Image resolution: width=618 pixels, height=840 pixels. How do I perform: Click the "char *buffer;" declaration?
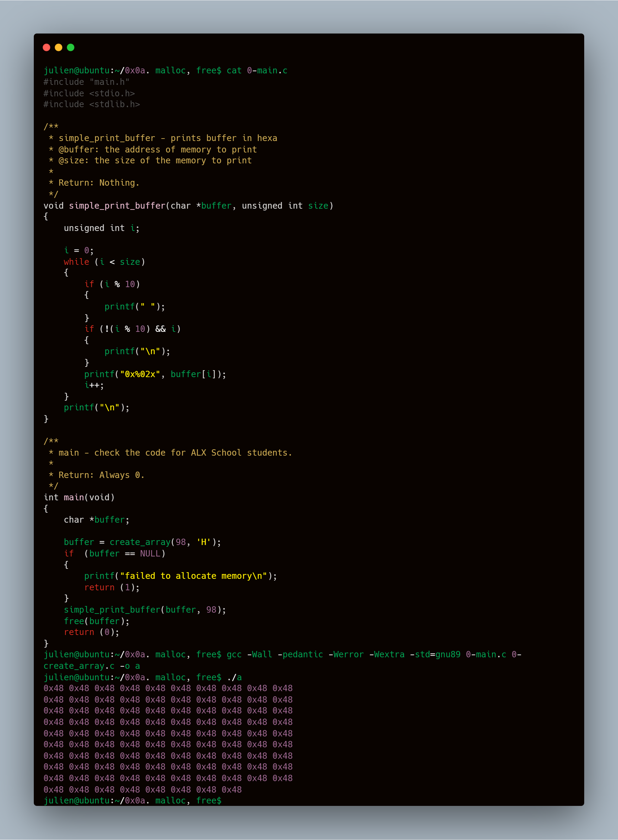point(97,520)
